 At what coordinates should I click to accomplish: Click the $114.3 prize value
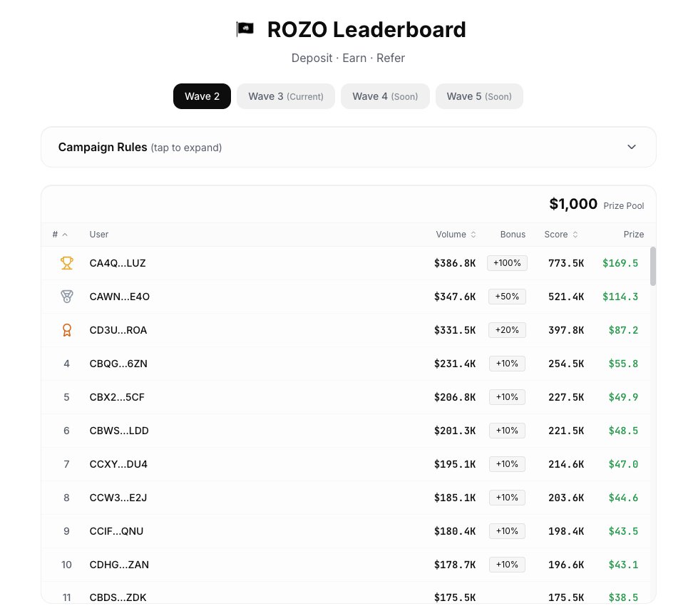pos(620,297)
